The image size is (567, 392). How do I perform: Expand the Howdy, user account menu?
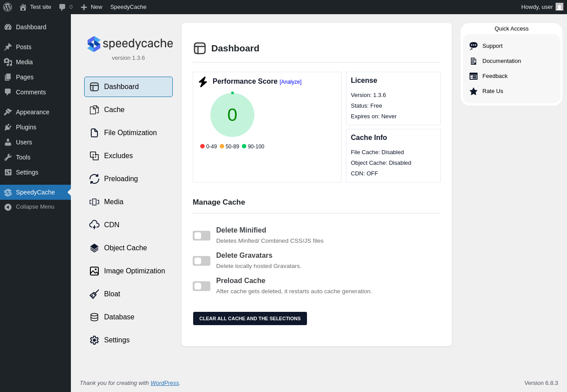541,7
